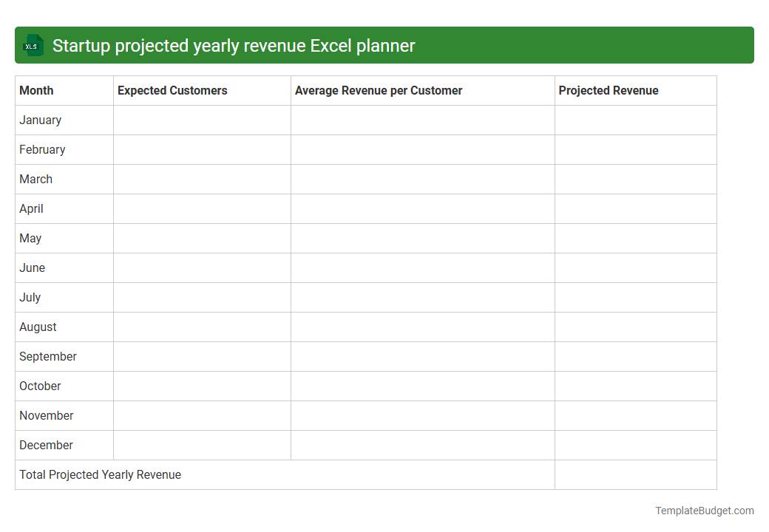
Task: Click the Projected Revenue cell for October
Action: point(634,386)
